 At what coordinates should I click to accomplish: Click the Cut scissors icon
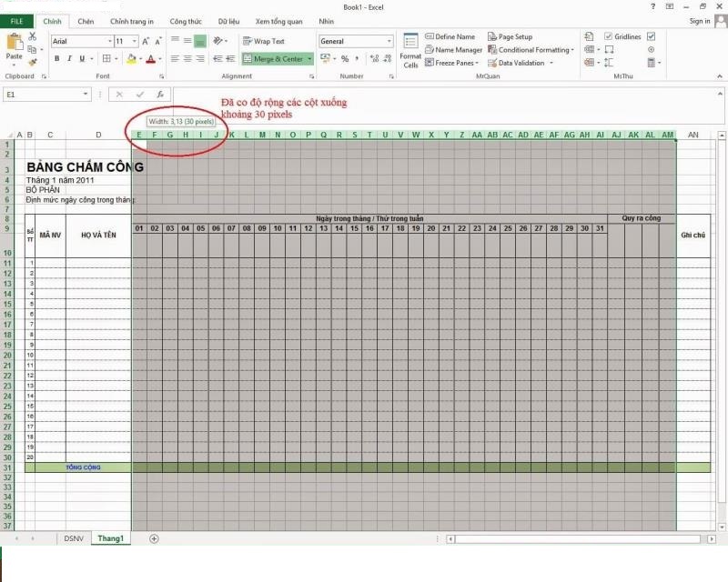(33, 36)
